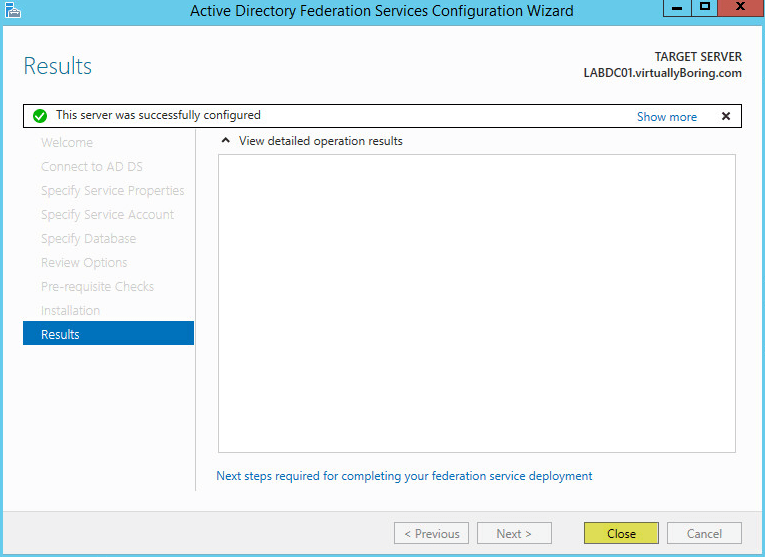Click the Cancel button

[704, 533]
